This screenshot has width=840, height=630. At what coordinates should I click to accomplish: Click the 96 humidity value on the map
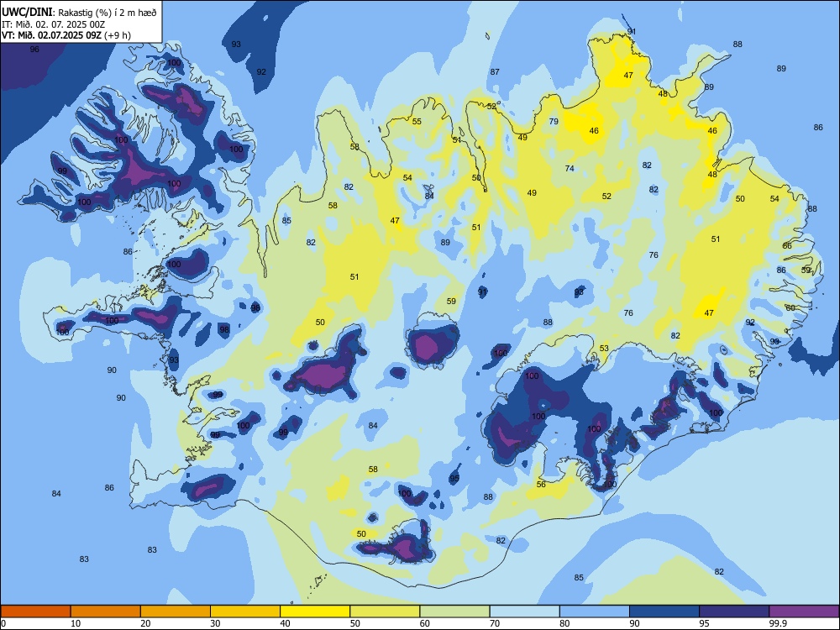(34, 50)
